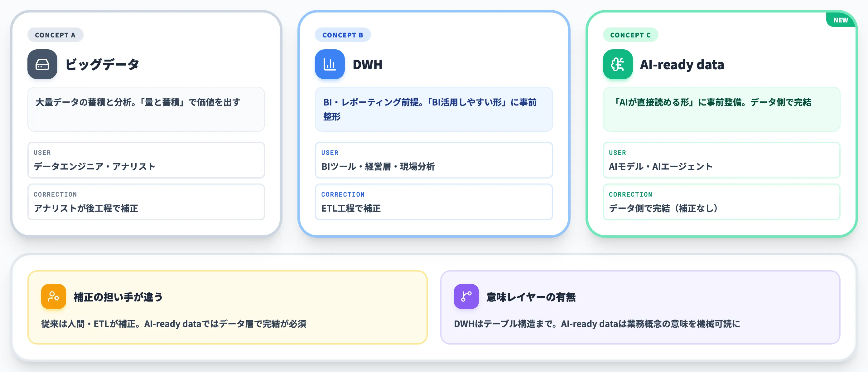Viewport: 868px width, 372px height.
Task: Click the description 大量データの蓄積と分析
Action: (138, 102)
